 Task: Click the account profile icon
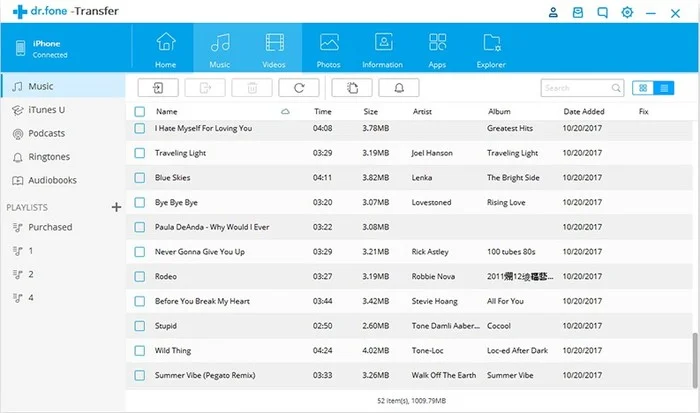coord(553,13)
